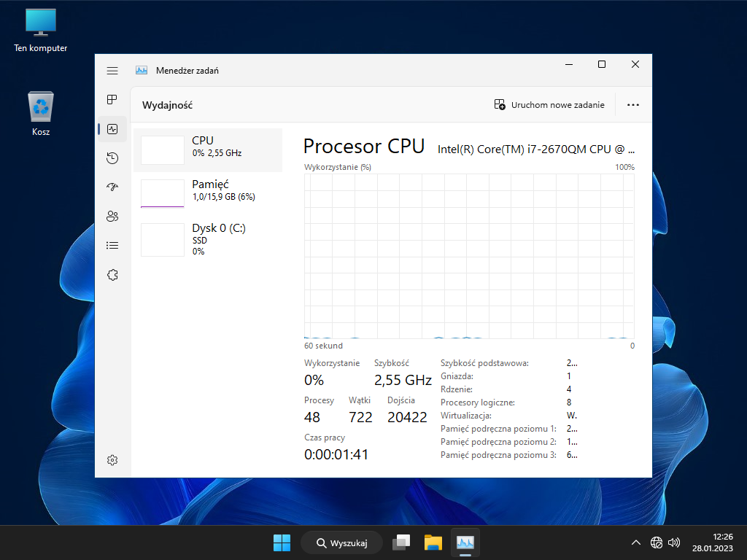
Task: Close the Menedżer zadań window
Action: pyautogui.click(x=635, y=64)
